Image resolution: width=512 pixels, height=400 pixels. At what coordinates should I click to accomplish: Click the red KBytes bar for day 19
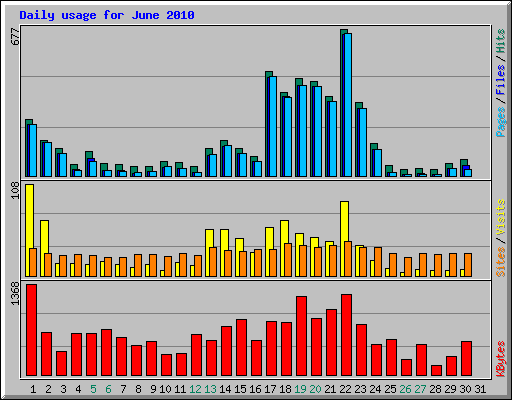(x=301, y=336)
